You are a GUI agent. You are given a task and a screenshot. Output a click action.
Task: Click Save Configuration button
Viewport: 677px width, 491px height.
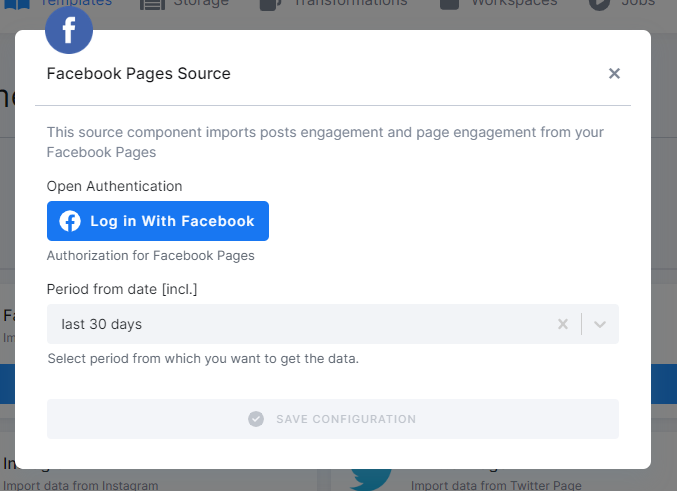pos(332,419)
